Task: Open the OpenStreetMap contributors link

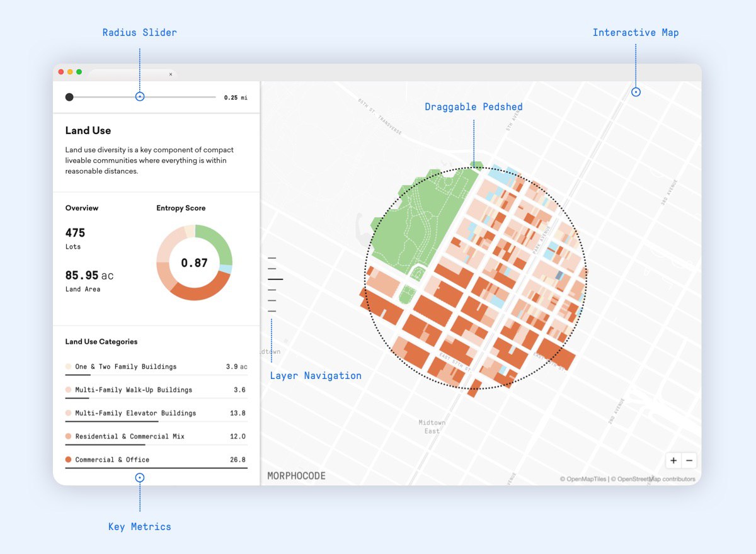Action: pyautogui.click(x=653, y=479)
